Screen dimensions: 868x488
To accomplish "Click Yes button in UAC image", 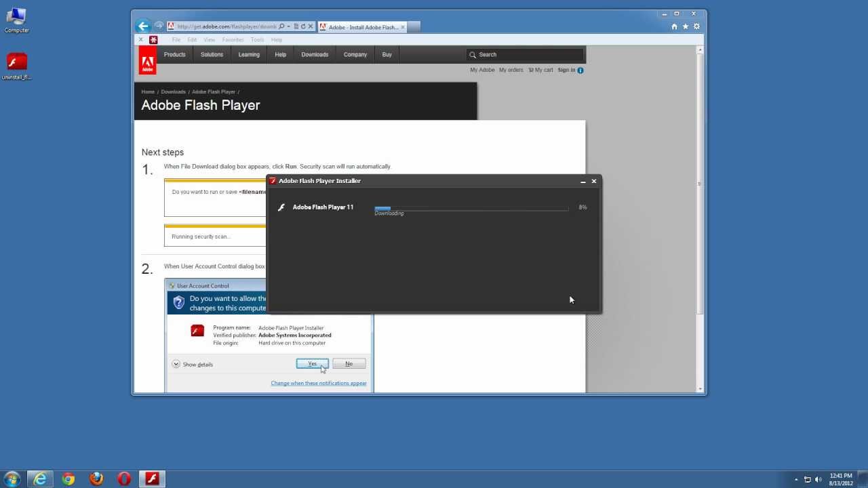I will click(312, 364).
